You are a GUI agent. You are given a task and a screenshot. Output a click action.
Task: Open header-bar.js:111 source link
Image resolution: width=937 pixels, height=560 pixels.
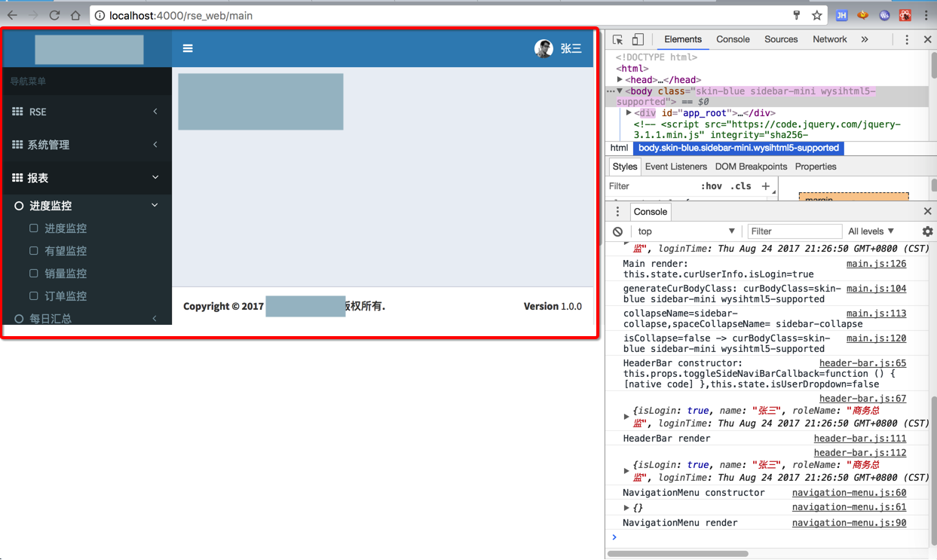point(860,439)
